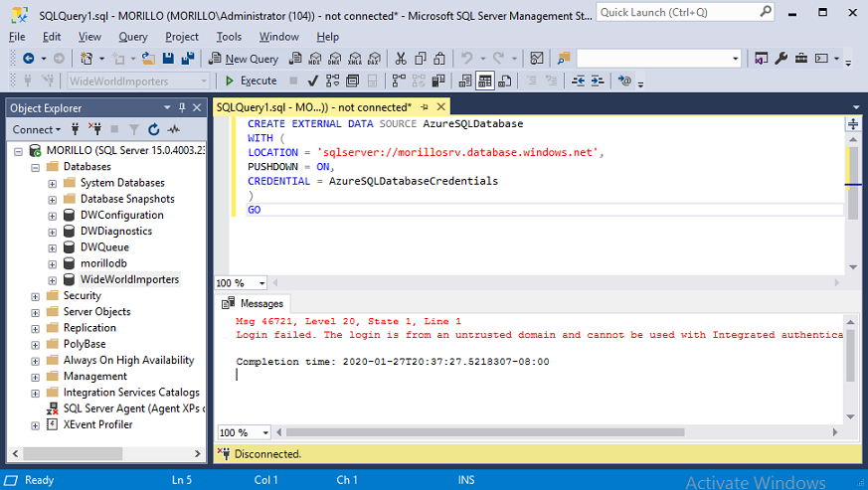Viewport: 868px width, 490px height.
Task: Open File folder icon in toolbar
Action: pyautogui.click(x=148, y=58)
